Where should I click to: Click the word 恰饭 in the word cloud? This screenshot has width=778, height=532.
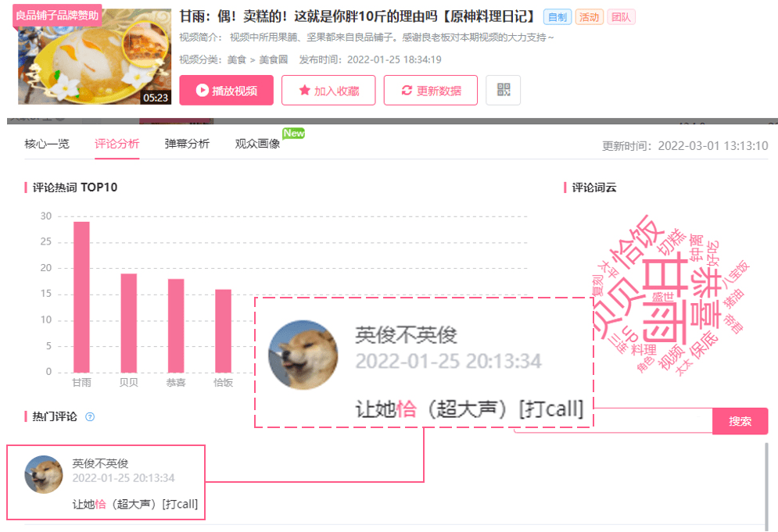[x=637, y=242]
